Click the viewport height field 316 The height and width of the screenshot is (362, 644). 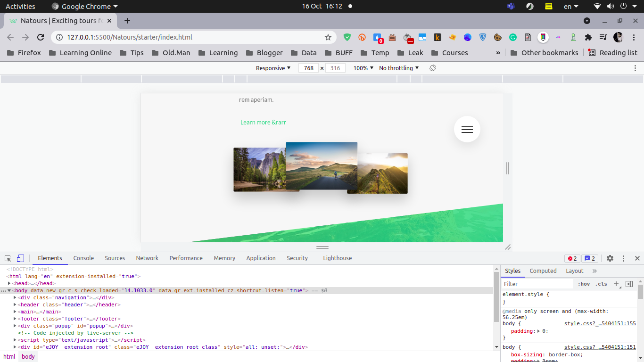(x=335, y=68)
